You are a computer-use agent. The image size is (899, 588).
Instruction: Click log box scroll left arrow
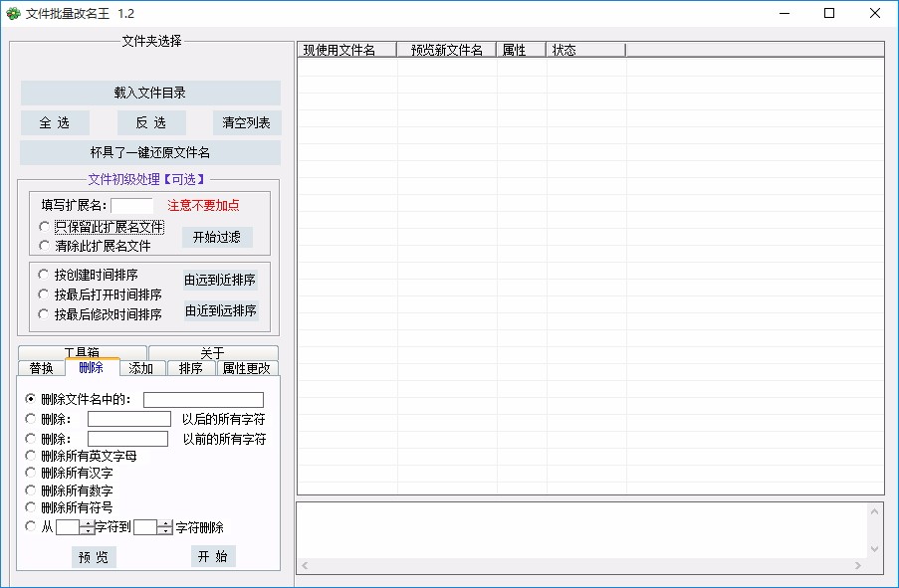pos(305,566)
